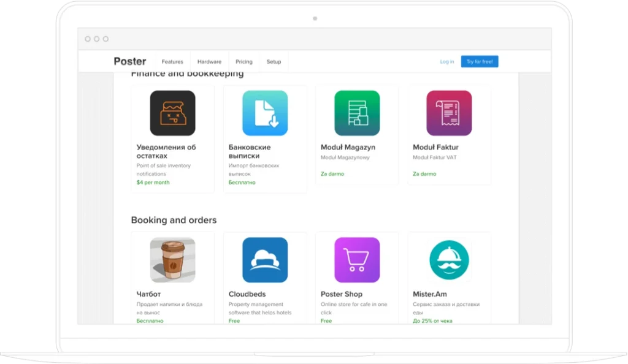Click the Moduł Magazynowy description
The height and width of the screenshot is (364, 628).
345,157
